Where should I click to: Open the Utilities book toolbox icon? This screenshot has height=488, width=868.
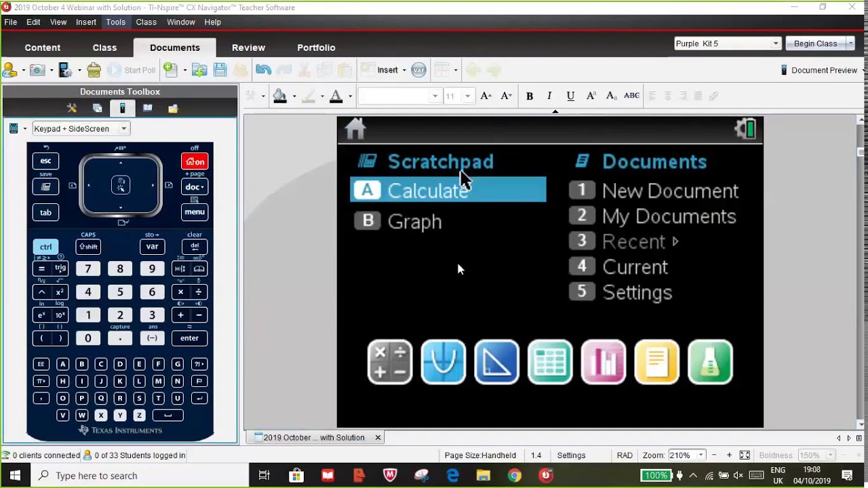[x=148, y=108]
